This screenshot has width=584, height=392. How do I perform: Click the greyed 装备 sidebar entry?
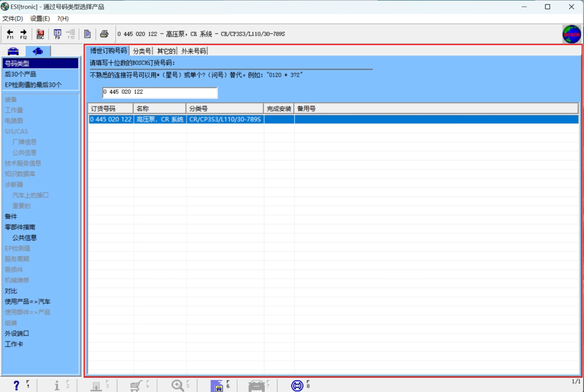(x=11, y=99)
